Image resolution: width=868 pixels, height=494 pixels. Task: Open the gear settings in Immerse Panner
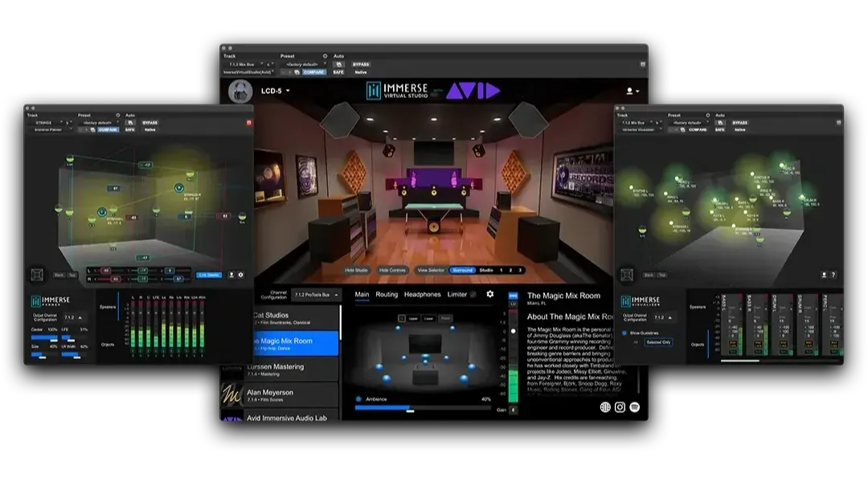(241, 275)
